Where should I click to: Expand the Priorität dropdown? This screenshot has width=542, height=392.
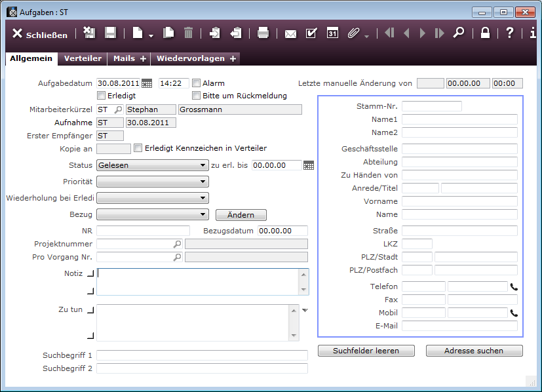coord(152,182)
